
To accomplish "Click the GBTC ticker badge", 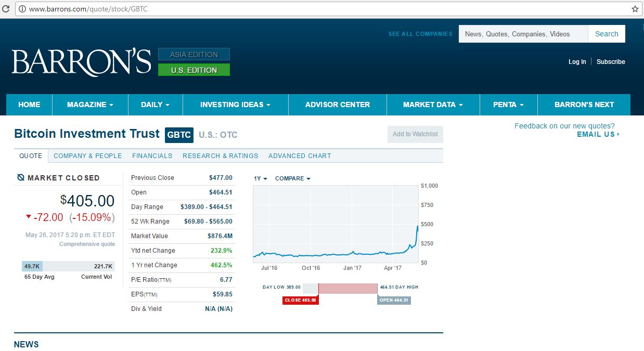I will click(179, 135).
